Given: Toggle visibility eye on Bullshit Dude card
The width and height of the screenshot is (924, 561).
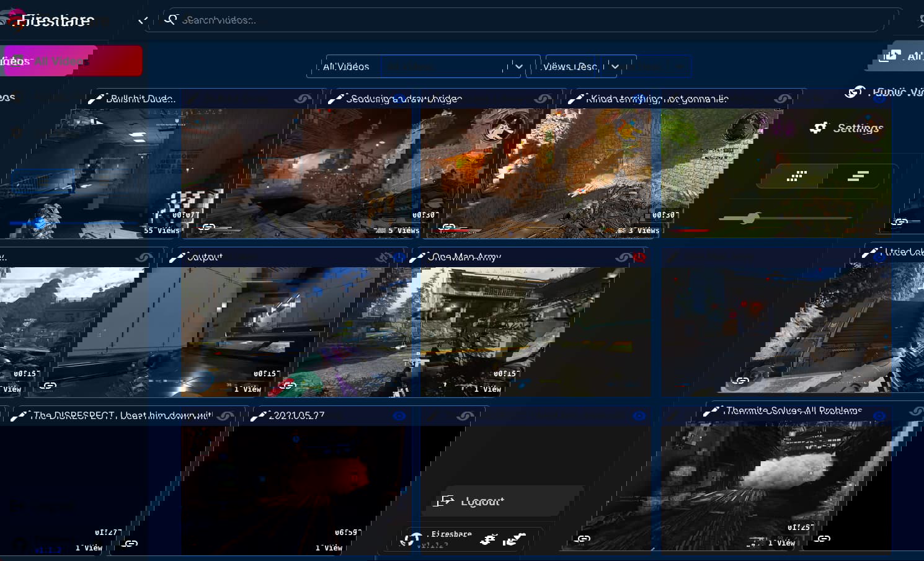Looking at the screenshot, I should (x=303, y=99).
